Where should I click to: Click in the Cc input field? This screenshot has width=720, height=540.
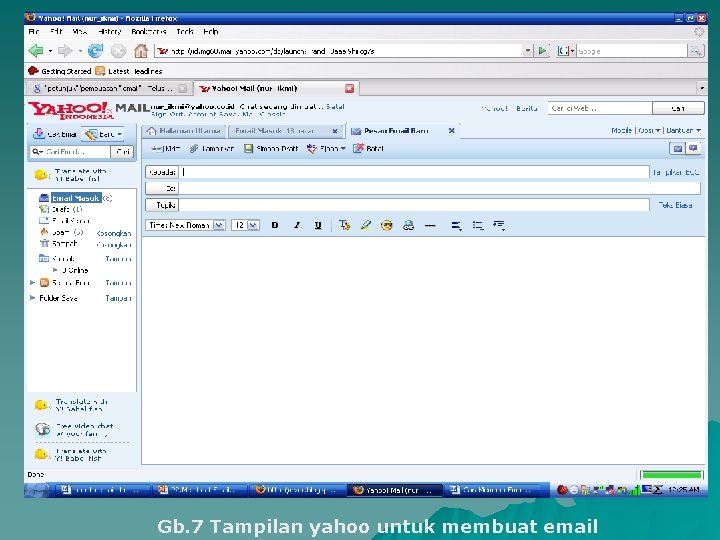coord(439,188)
